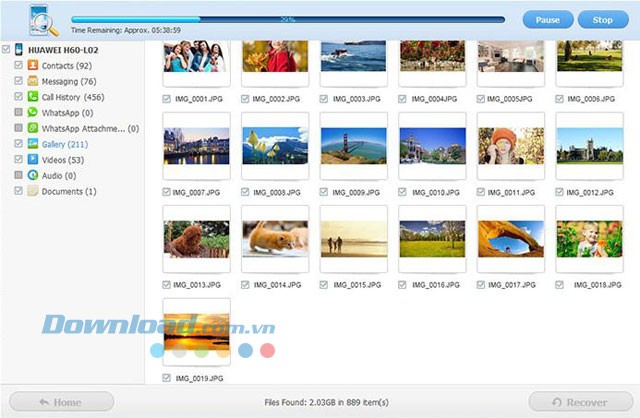640x418 pixels.
Task: Click the Messaging envelope icon
Action: 33,81
